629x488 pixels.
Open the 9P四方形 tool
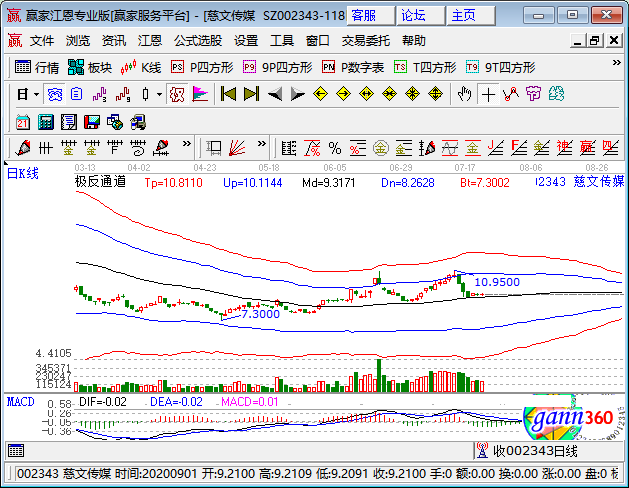pos(278,67)
